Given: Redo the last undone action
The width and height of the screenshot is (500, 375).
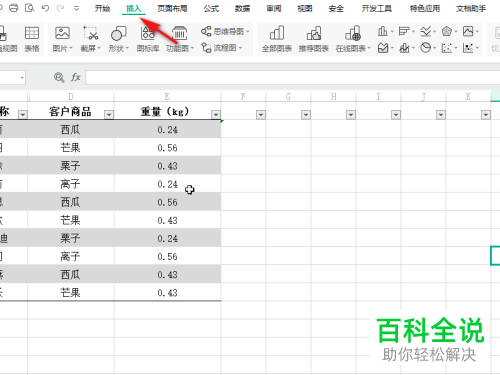Looking at the screenshot, I should click(60, 8).
